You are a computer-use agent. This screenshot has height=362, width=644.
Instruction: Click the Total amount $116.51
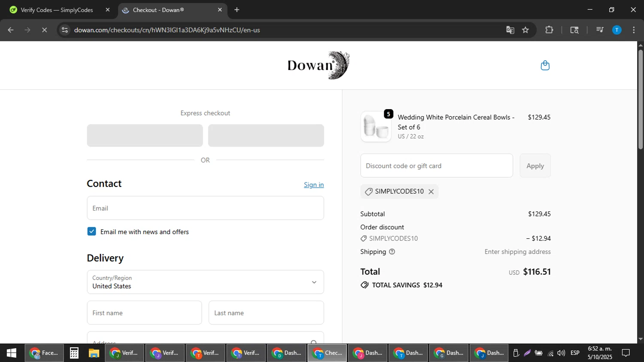pyautogui.click(x=537, y=272)
